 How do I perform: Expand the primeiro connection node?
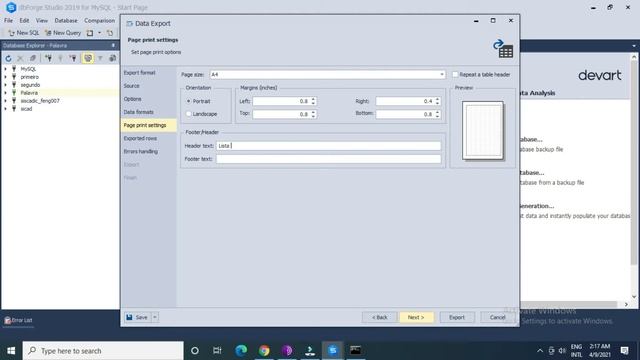[6, 77]
